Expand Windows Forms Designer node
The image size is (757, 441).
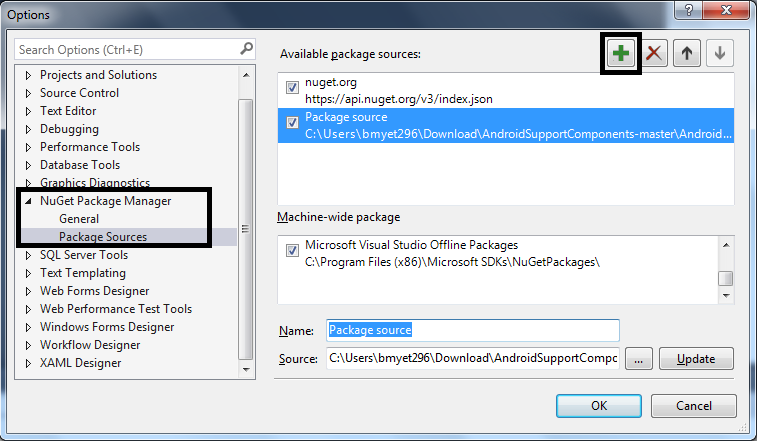28,327
